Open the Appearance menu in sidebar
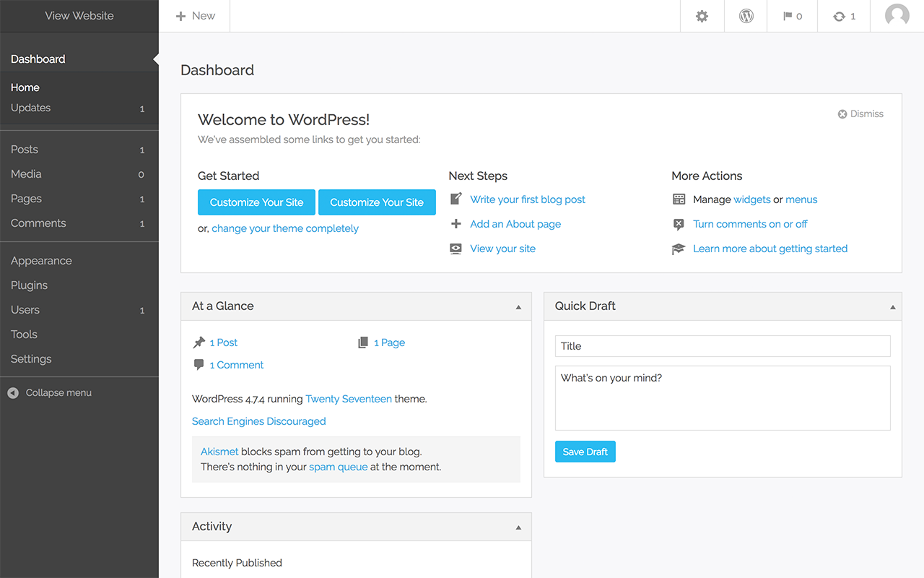Viewport: 924px width, 578px height. click(41, 261)
